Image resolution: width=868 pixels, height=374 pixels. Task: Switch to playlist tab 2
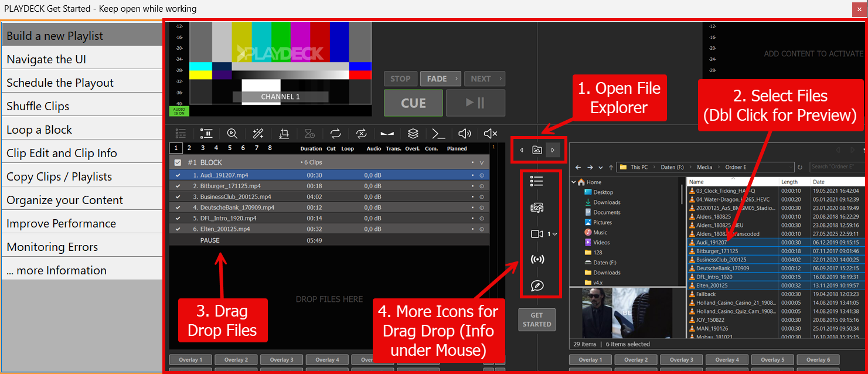point(189,148)
